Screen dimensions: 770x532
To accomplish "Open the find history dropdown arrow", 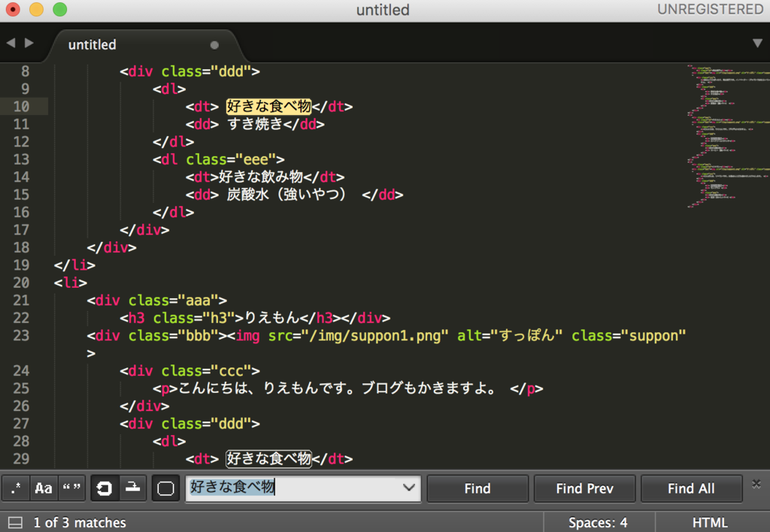I will pyautogui.click(x=409, y=488).
